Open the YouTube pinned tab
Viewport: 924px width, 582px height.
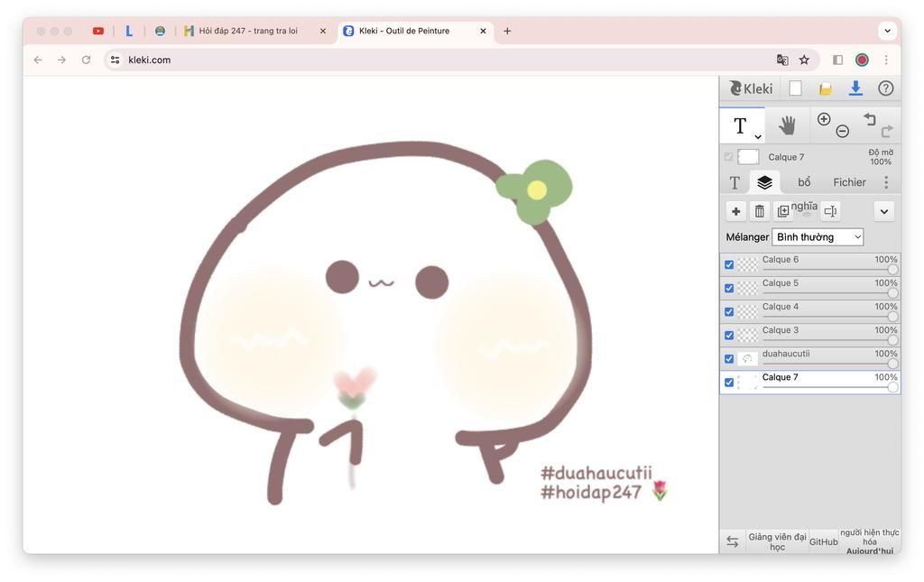(98, 31)
